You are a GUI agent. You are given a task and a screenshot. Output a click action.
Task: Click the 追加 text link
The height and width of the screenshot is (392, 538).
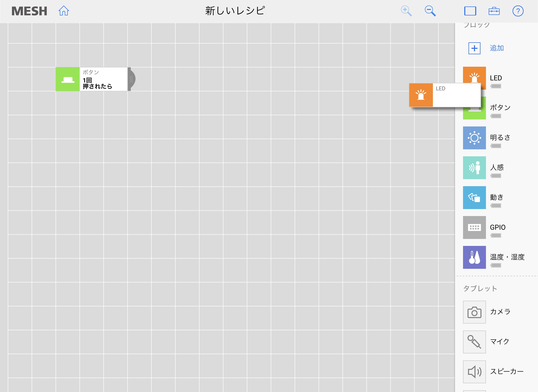[x=497, y=48]
